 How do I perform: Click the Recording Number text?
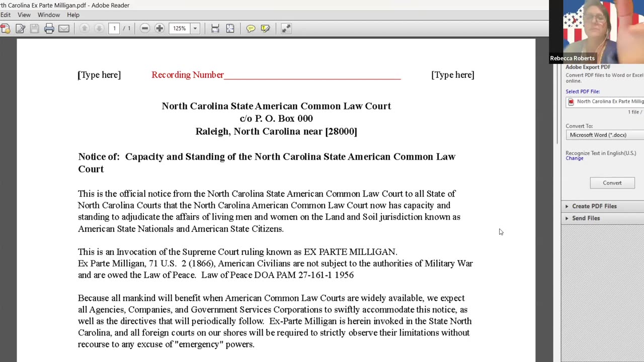click(x=188, y=75)
